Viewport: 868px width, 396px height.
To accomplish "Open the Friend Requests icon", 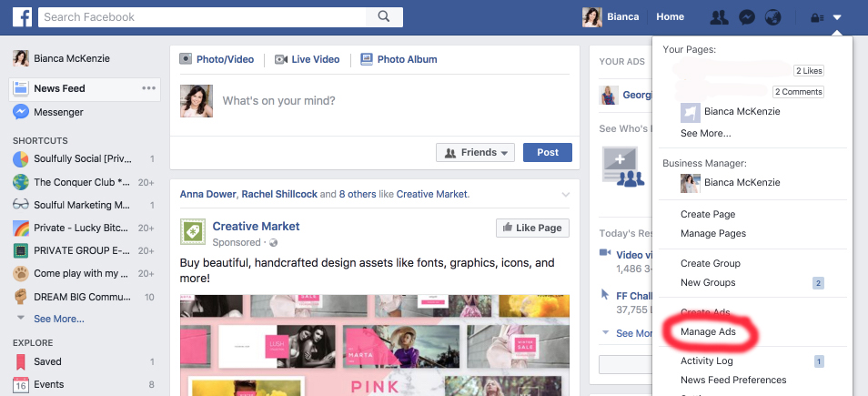I will (719, 17).
